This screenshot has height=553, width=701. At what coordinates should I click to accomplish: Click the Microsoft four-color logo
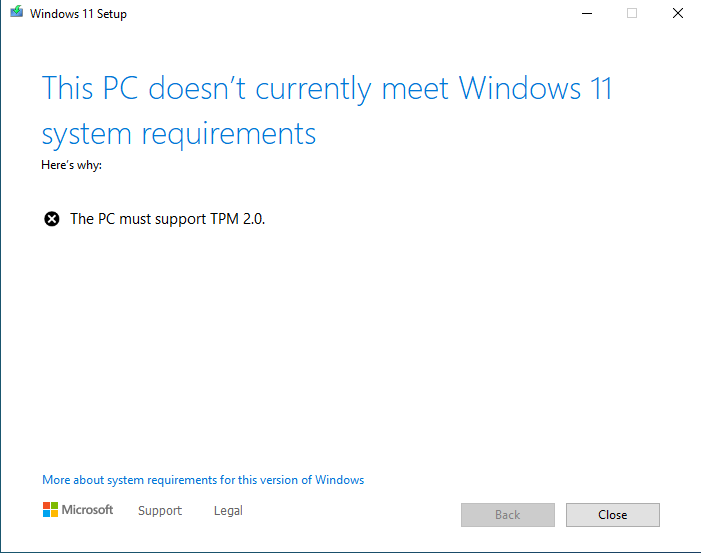(x=50, y=510)
